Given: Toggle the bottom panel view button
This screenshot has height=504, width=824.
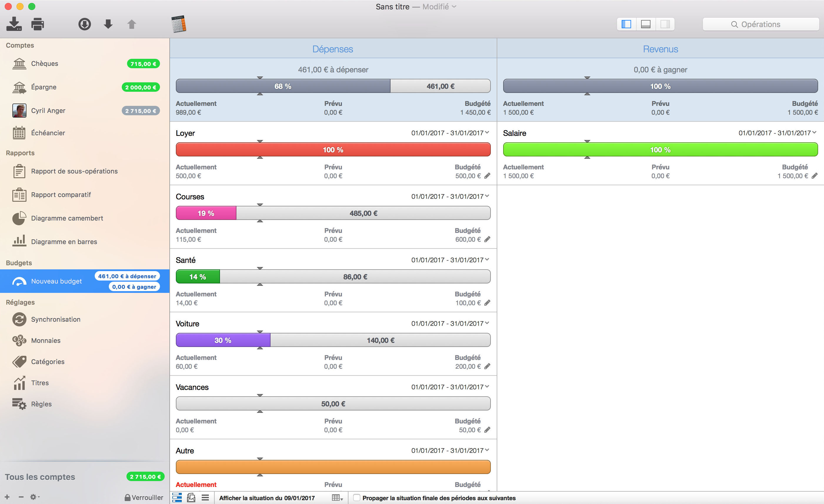Looking at the screenshot, I should coord(645,24).
